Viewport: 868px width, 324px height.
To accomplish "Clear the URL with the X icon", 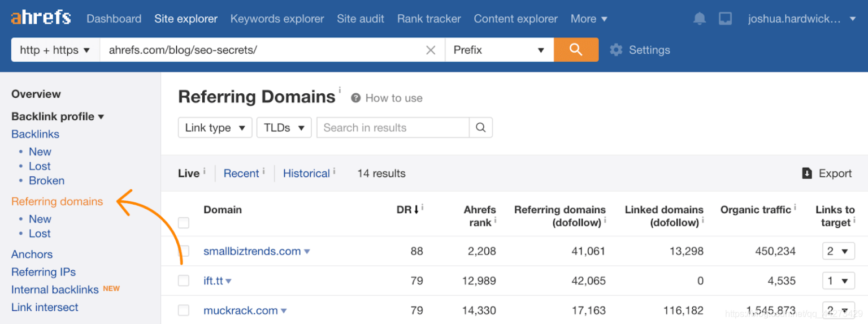I will click(x=431, y=50).
